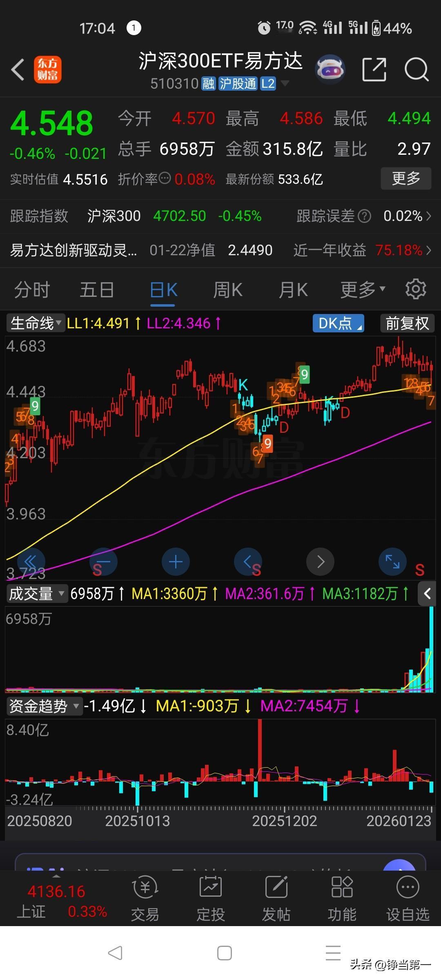Switch to 月K tab
Viewport: 441px width, 980px height.
[293, 290]
